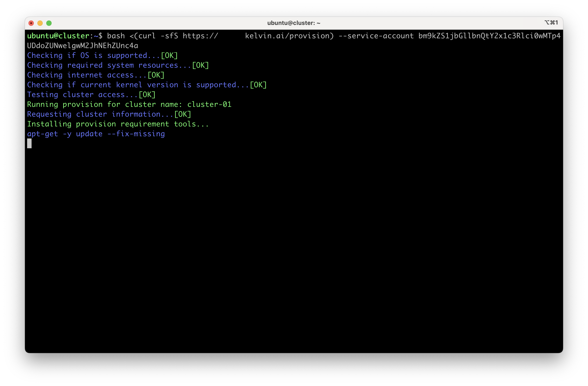Click the apt-get -y update --fix-missing line
Image resolution: width=588 pixels, height=386 pixels.
coord(96,134)
